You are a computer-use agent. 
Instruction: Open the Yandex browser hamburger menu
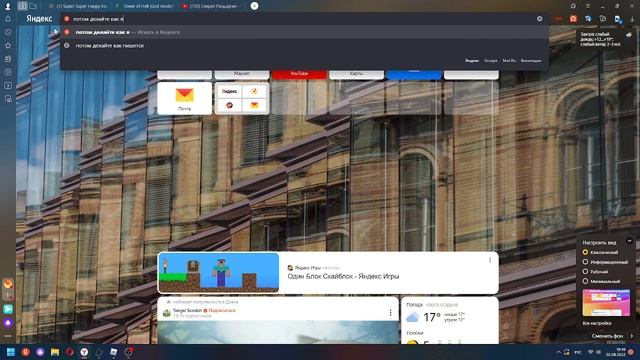pyautogui.click(x=588, y=6)
